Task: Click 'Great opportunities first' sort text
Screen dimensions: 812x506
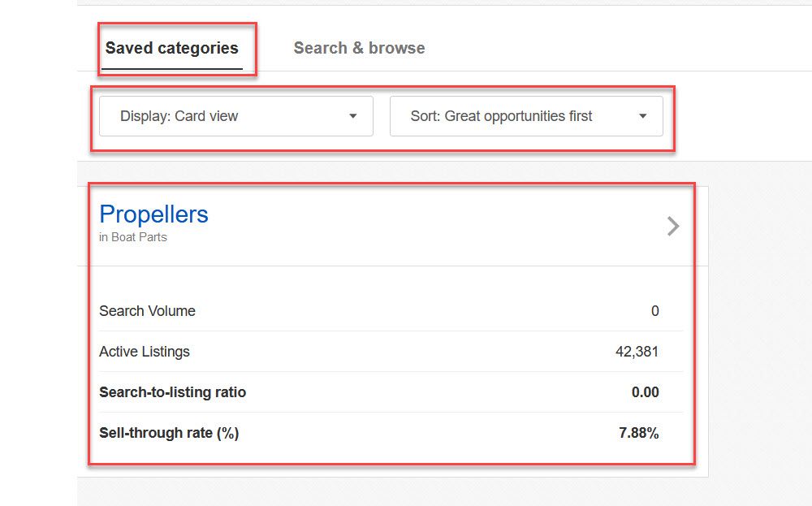Action: click(x=518, y=116)
